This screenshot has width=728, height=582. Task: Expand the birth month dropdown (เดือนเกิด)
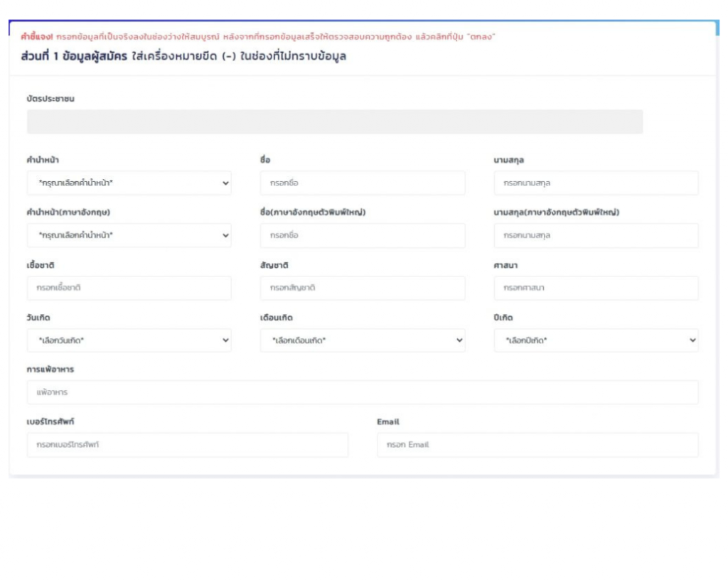point(363,340)
